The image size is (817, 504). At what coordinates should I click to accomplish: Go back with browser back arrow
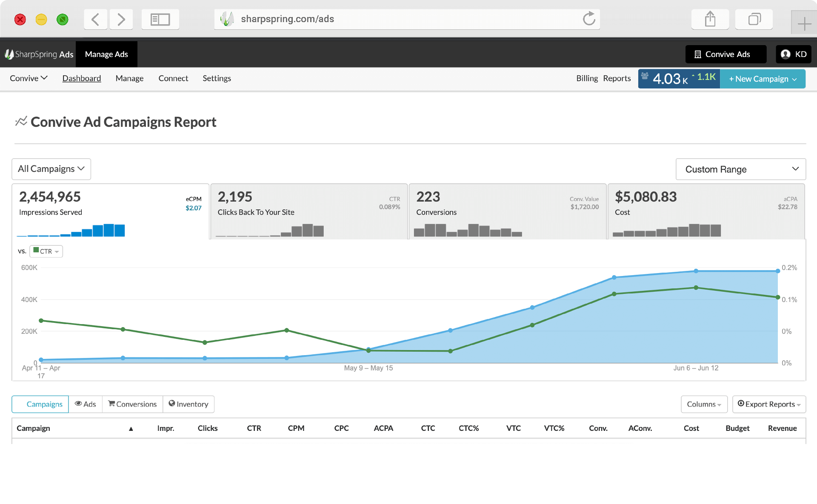95,19
